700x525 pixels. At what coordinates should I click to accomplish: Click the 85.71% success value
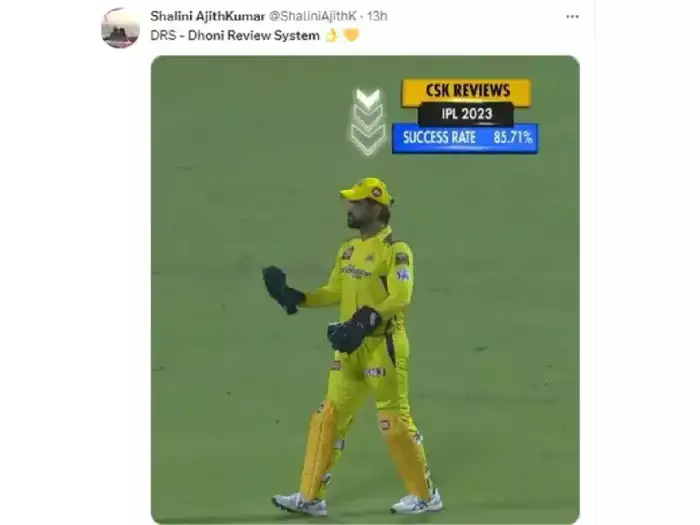point(512,138)
